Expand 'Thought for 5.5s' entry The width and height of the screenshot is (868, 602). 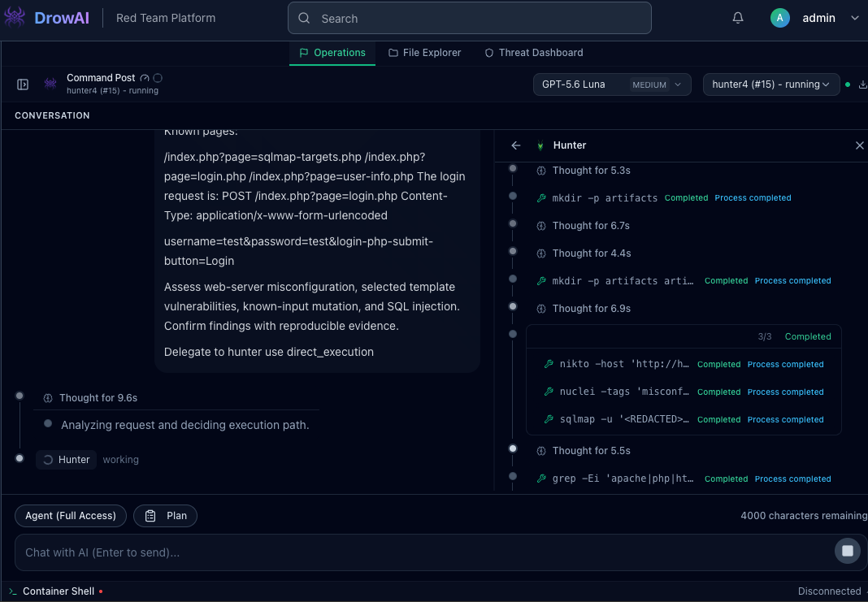click(591, 451)
